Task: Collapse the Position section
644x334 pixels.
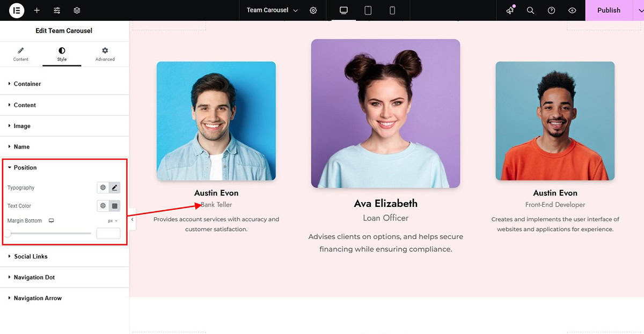Action: tap(64, 168)
